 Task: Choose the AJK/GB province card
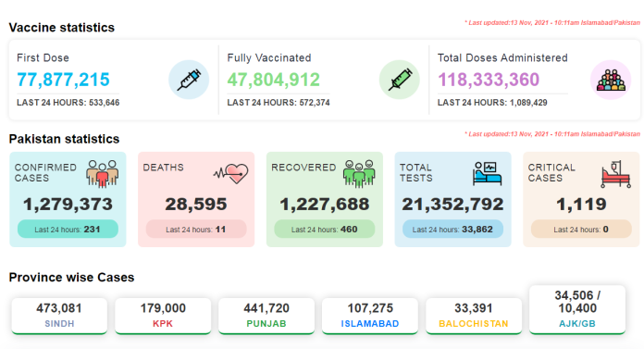point(577,309)
